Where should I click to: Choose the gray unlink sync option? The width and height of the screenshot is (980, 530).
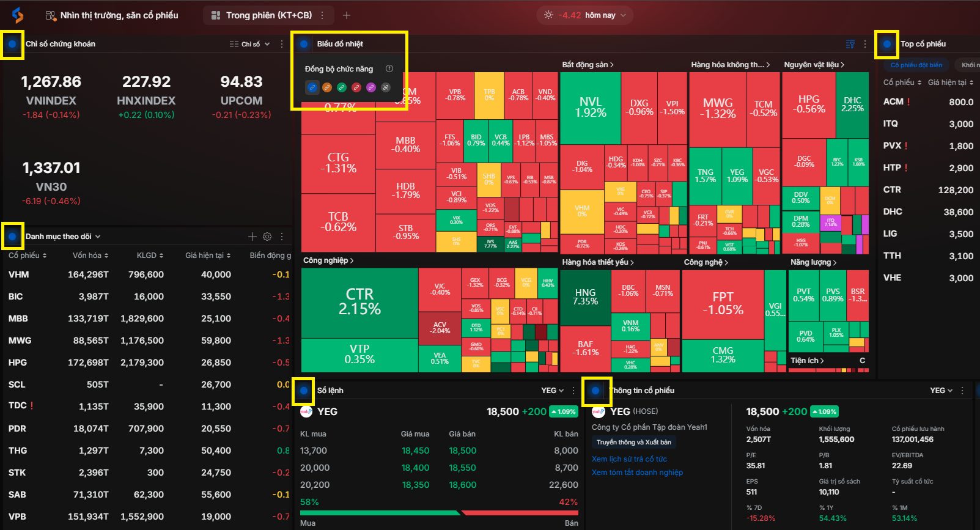click(x=386, y=87)
